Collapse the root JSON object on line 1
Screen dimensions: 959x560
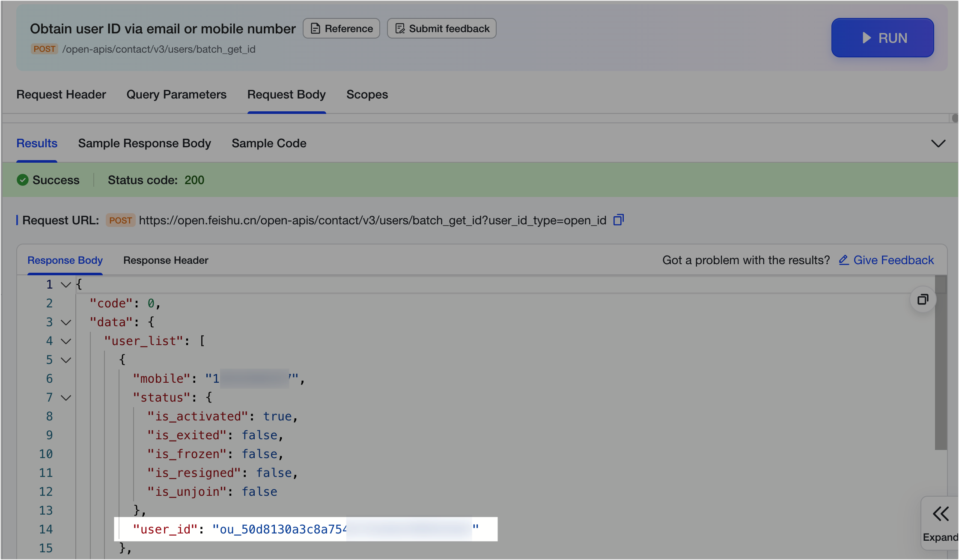pyautogui.click(x=66, y=285)
